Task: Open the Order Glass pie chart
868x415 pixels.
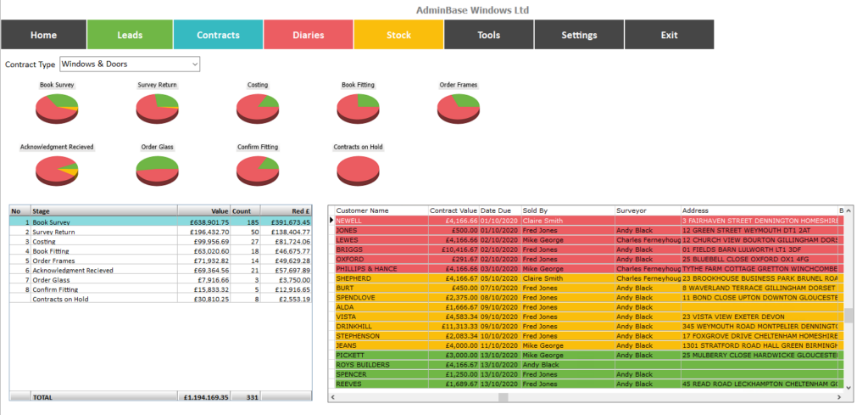Action: click(157, 170)
